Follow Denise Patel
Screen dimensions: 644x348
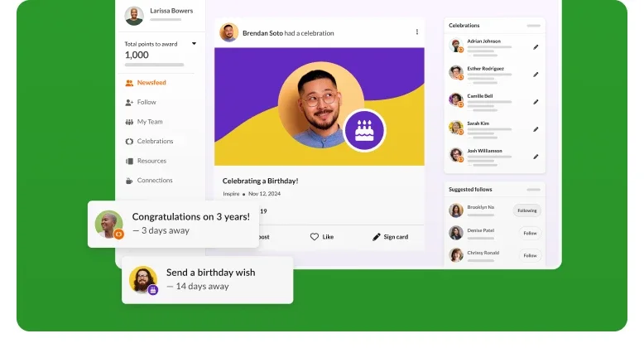coord(529,233)
